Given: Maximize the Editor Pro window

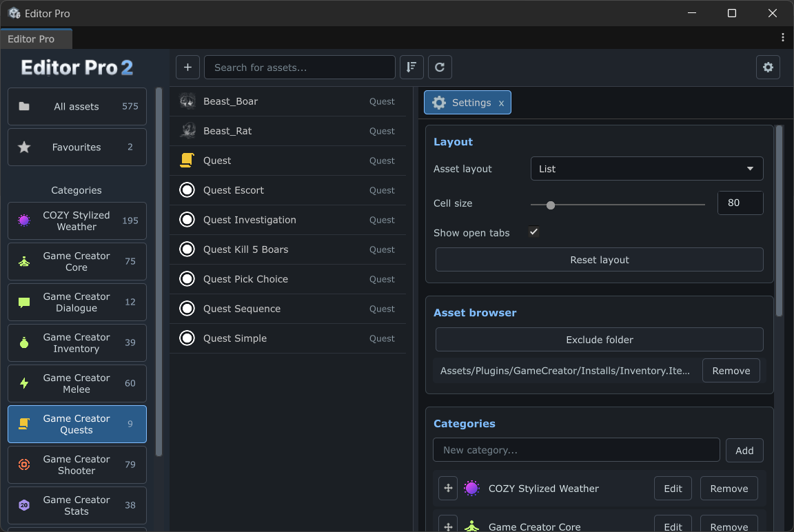Looking at the screenshot, I should (x=731, y=13).
